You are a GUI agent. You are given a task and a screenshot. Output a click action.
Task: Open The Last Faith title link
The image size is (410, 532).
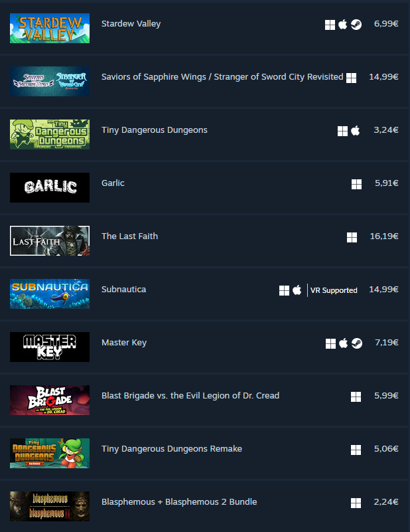[x=130, y=236]
